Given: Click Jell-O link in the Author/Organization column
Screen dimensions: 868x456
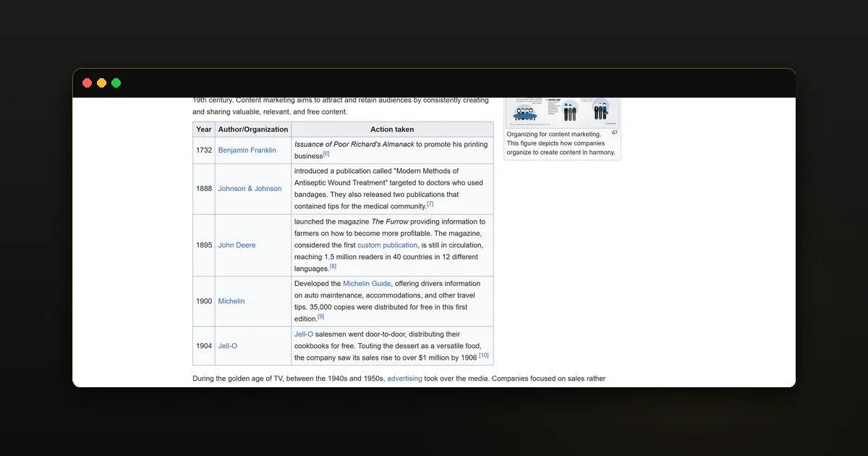Looking at the screenshot, I should point(228,346).
